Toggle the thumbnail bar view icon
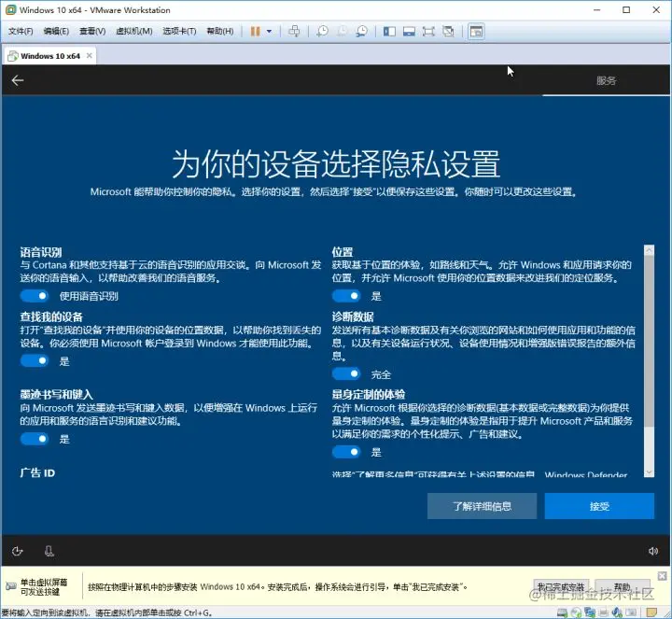Viewport: 672px width, 619px height. pyautogui.click(x=409, y=32)
